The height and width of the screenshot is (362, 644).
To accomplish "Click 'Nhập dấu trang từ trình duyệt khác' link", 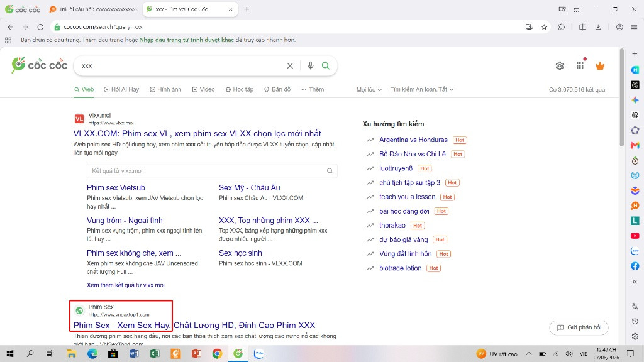I will 186,40.
